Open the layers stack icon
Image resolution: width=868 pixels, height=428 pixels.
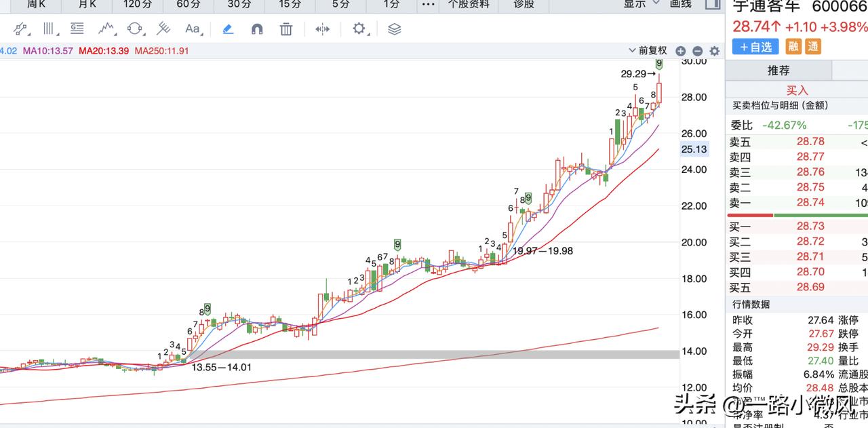click(395, 28)
